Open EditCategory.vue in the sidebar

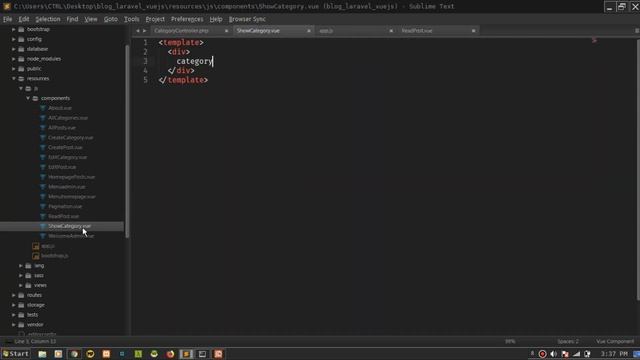(x=67, y=157)
